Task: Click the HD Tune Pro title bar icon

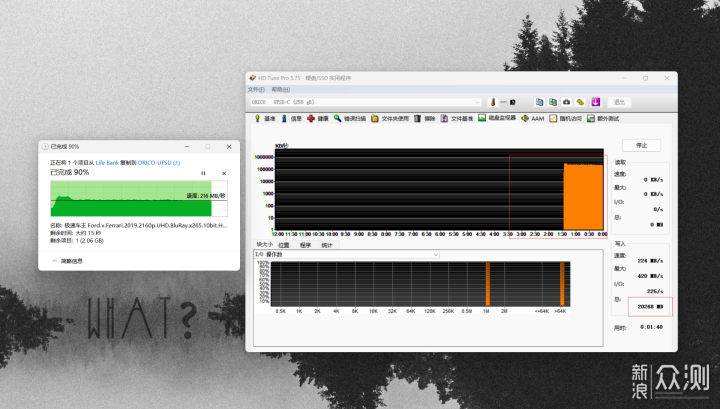Action: pyautogui.click(x=253, y=78)
